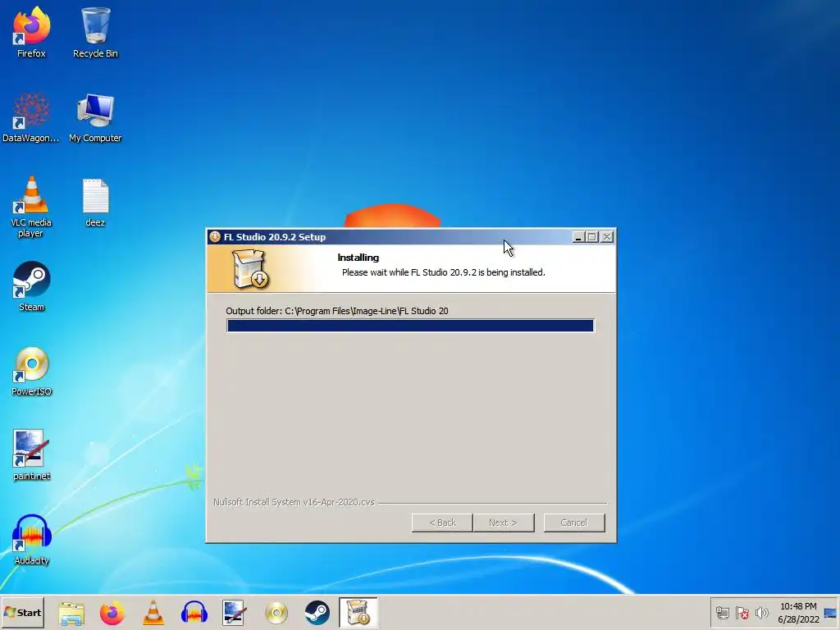Select the deez text file icon

point(95,203)
